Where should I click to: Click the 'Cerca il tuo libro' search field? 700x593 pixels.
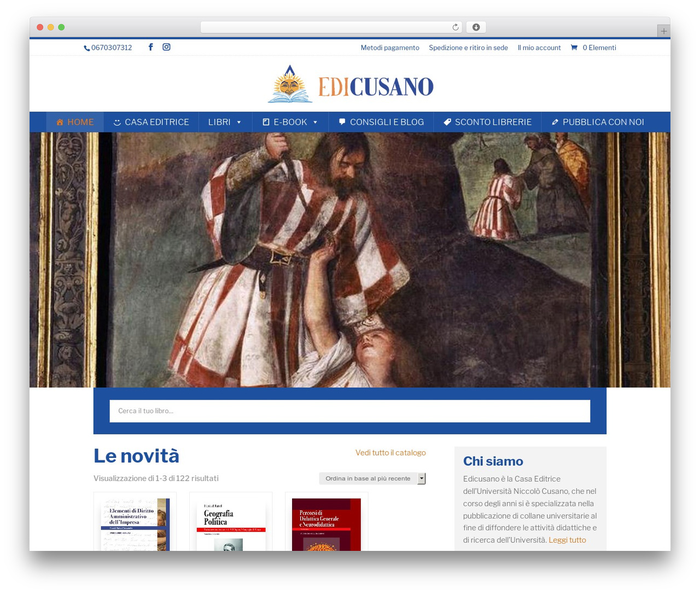click(x=350, y=411)
